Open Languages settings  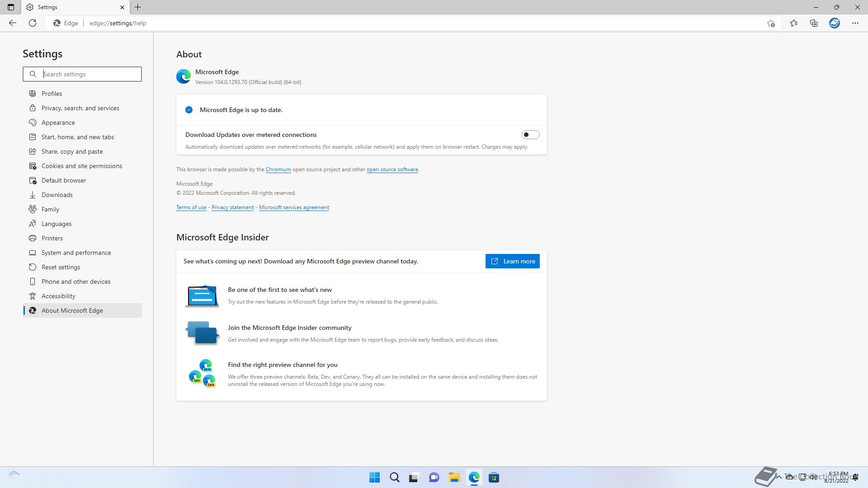[82, 224]
